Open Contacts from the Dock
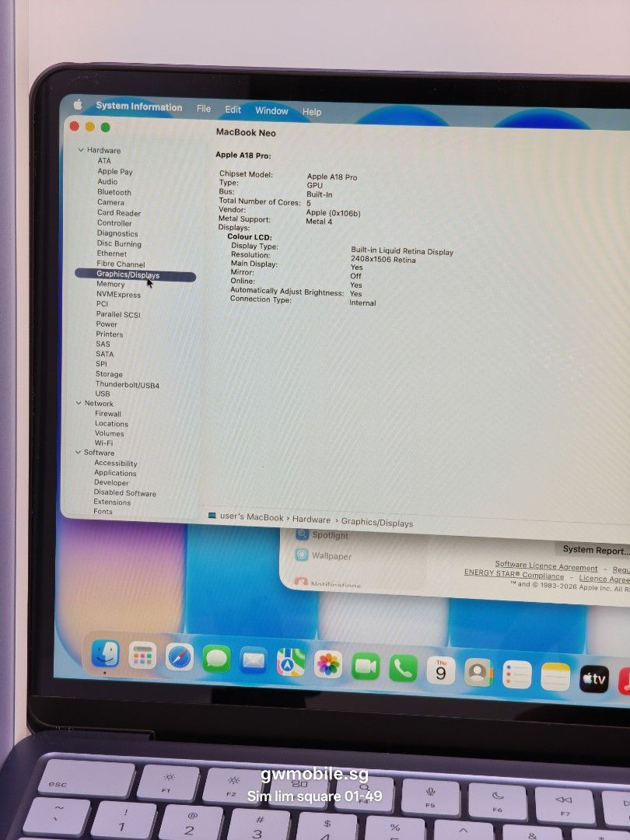Screen dimensions: 630x840 478,673
